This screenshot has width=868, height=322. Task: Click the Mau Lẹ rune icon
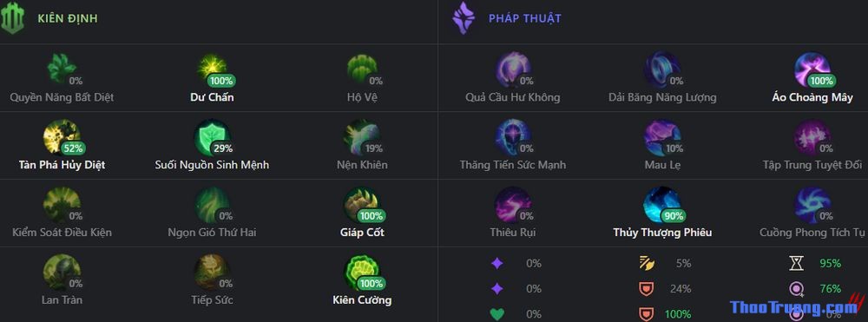click(662, 137)
